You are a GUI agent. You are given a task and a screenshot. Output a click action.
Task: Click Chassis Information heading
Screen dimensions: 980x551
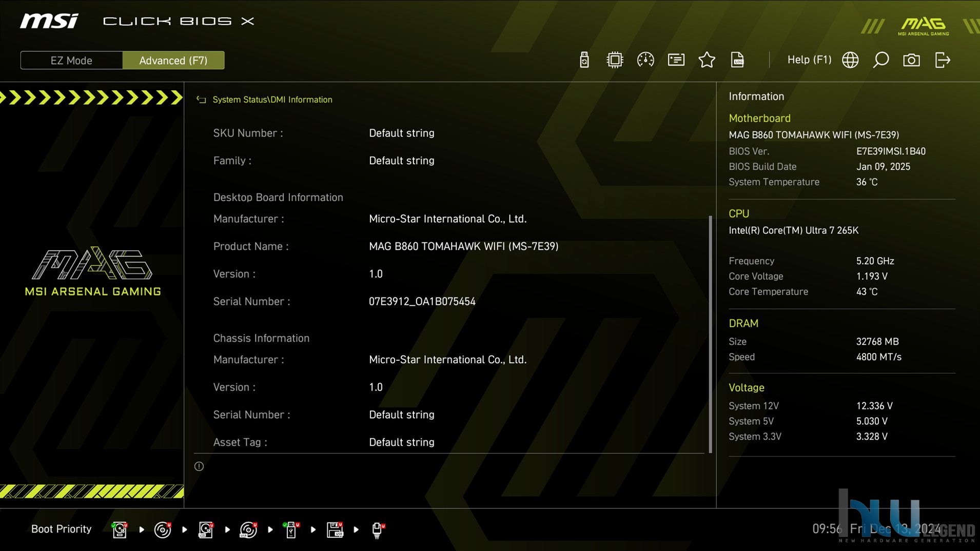(261, 338)
